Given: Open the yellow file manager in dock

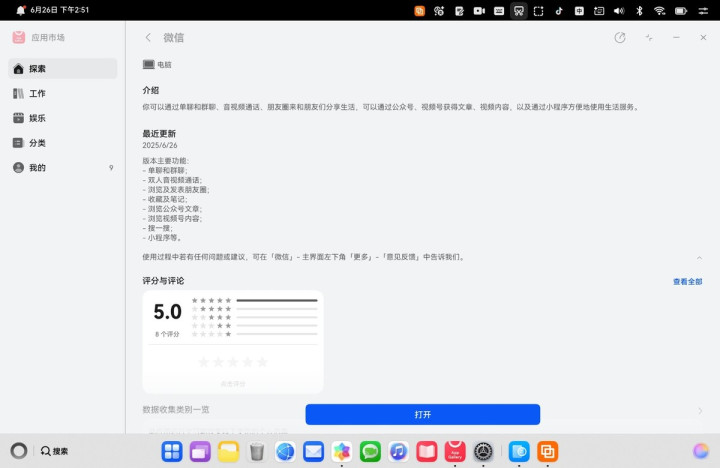Looking at the screenshot, I should click(x=229, y=451).
